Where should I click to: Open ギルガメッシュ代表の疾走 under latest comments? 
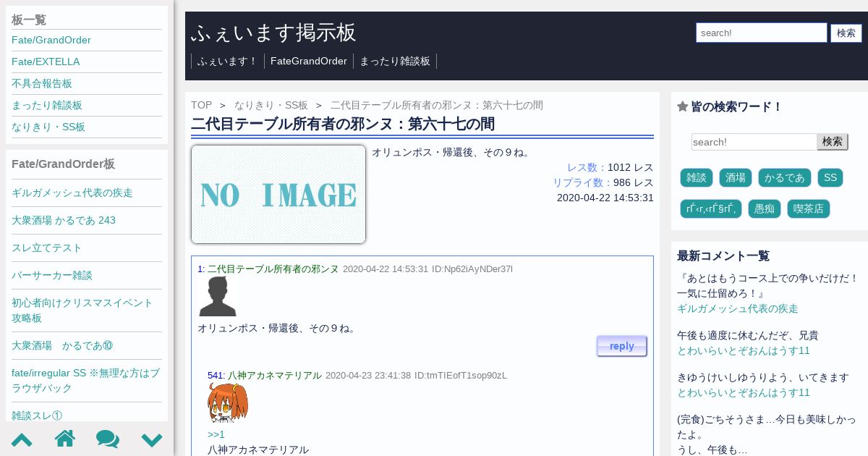738,308
